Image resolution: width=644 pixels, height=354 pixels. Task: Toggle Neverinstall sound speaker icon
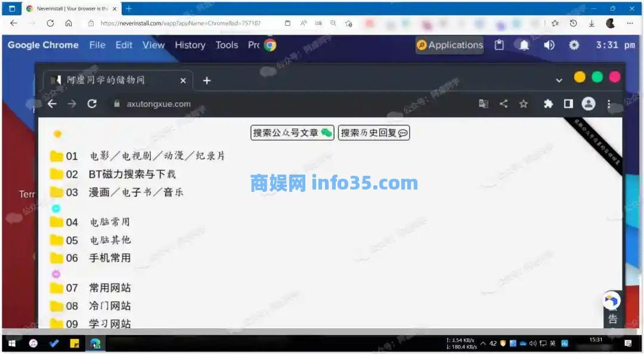coord(549,45)
